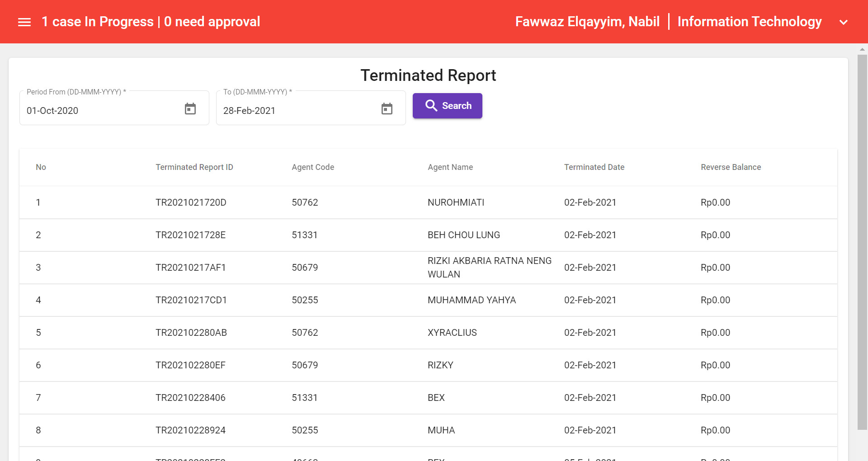Open the Period From date picker calendar icon
The image size is (868, 461).
[190, 108]
